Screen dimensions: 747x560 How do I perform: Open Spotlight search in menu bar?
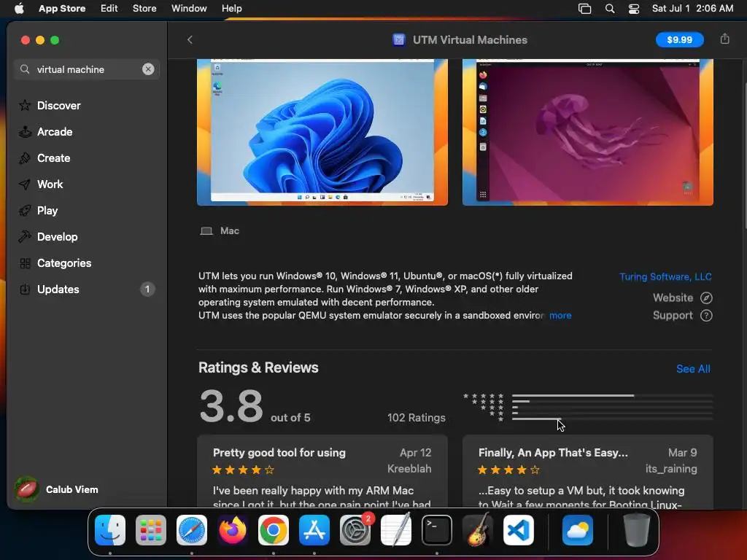[610, 9]
